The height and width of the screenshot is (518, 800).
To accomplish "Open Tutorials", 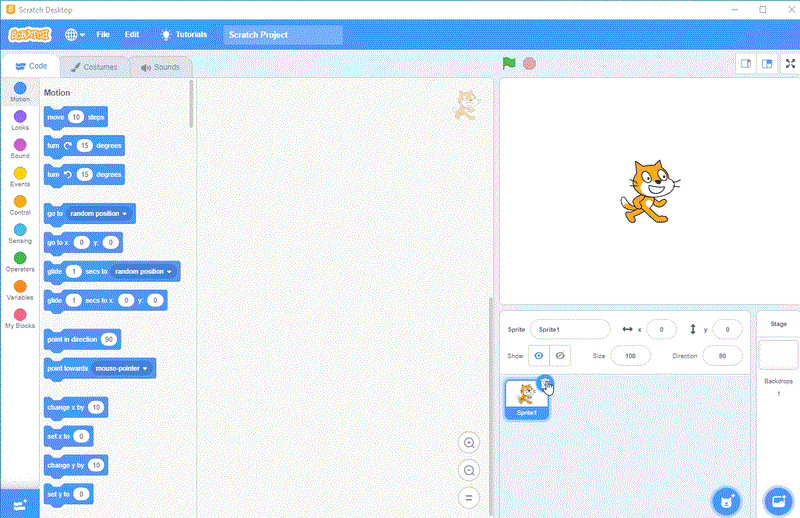I will pos(184,35).
